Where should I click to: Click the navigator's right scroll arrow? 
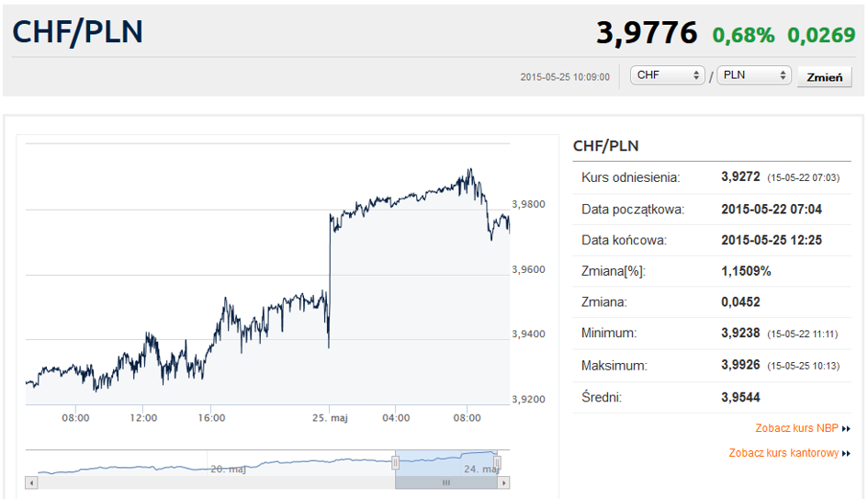tap(504, 482)
